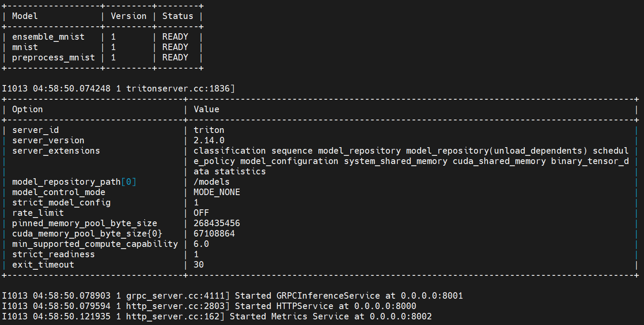Click the exit_timeout value 30
644x325 pixels.
click(199, 265)
